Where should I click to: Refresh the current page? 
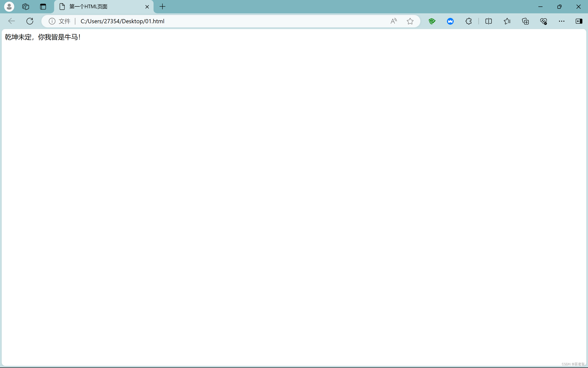30,21
